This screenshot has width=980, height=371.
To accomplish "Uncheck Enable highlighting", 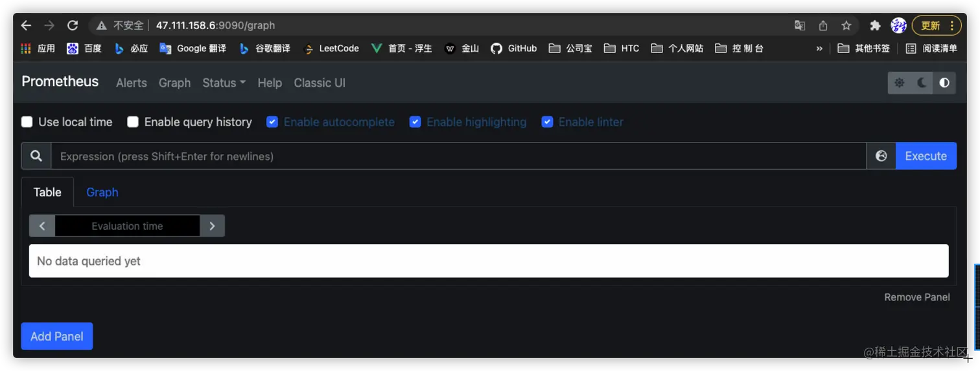I will coord(415,122).
